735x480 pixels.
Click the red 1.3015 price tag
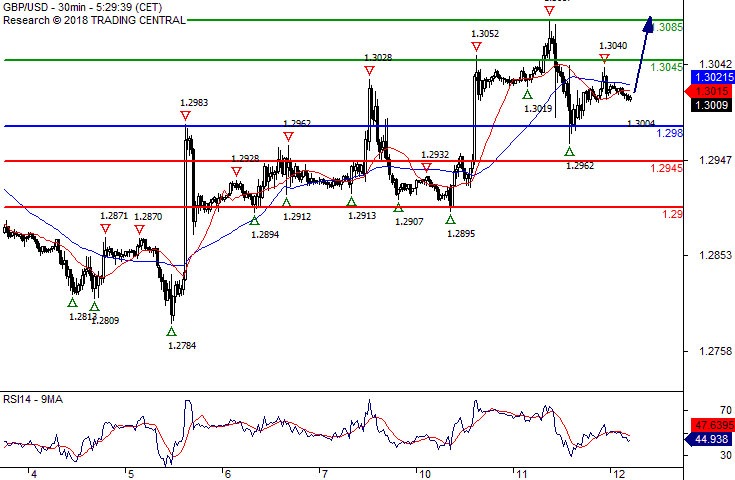709,91
